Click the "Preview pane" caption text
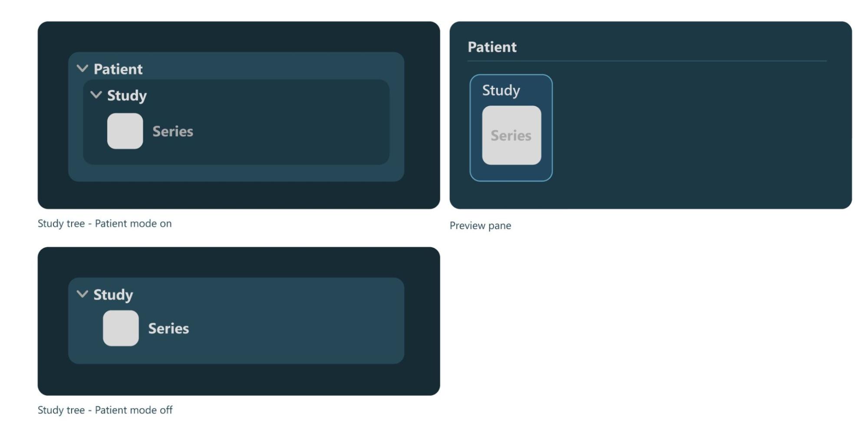This screenshot has width=868, height=431. [x=480, y=225]
